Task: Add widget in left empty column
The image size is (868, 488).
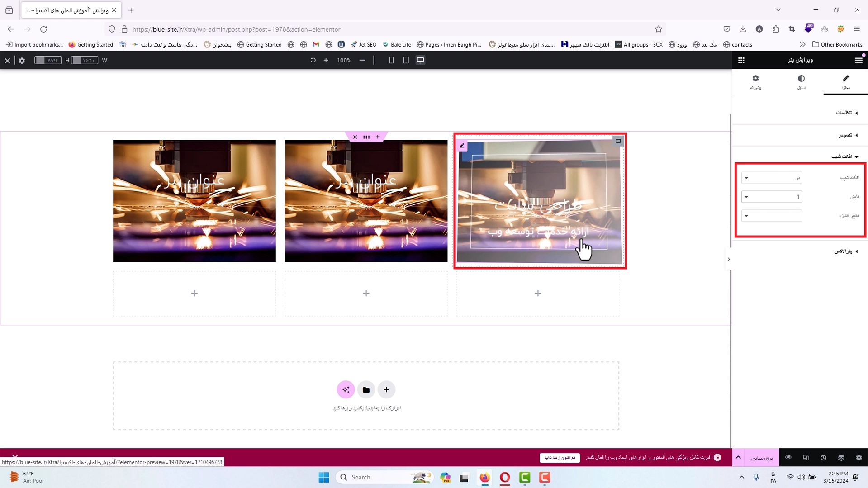Action: (194, 294)
